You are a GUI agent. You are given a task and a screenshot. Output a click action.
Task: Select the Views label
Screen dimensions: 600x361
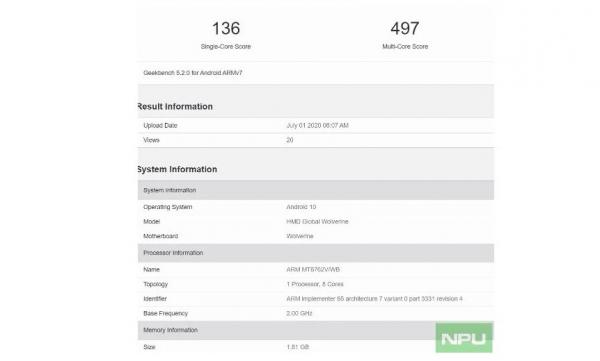pyautogui.click(x=151, y=140)
